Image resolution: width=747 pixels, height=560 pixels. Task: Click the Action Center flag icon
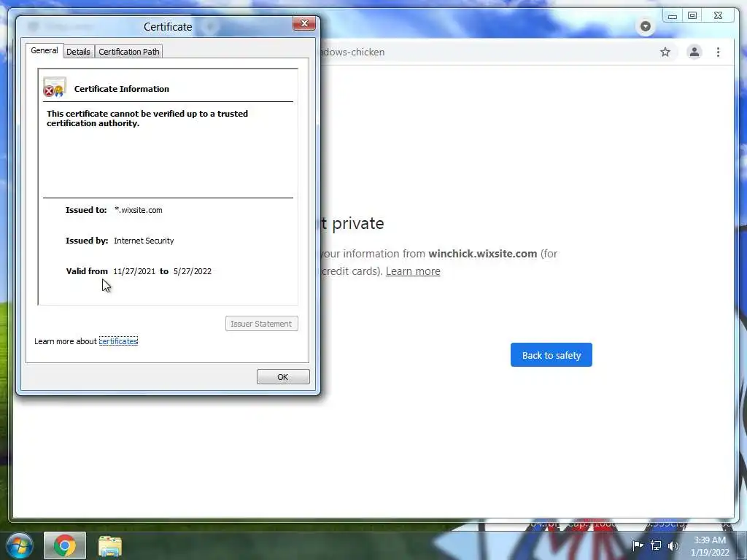coord(638,545)
